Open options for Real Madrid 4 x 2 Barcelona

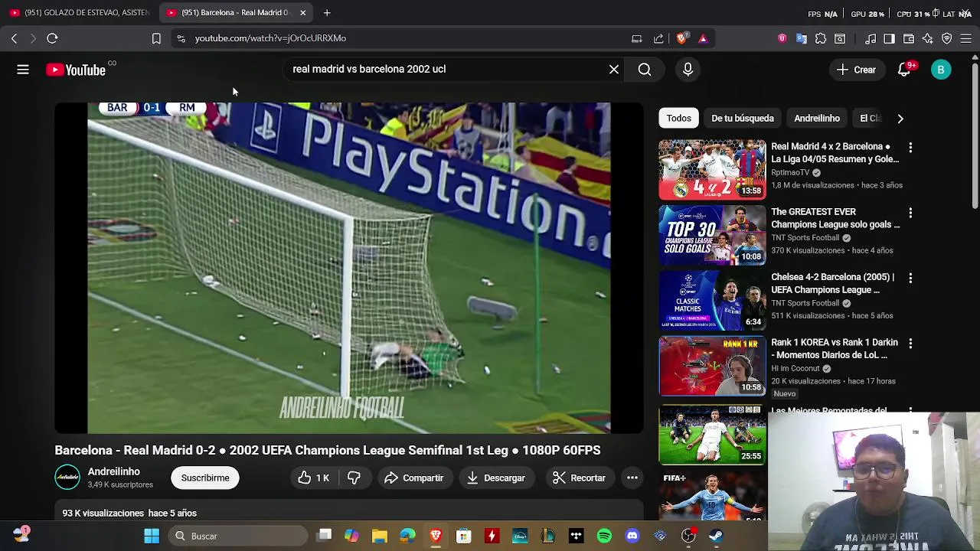point(910,147)
